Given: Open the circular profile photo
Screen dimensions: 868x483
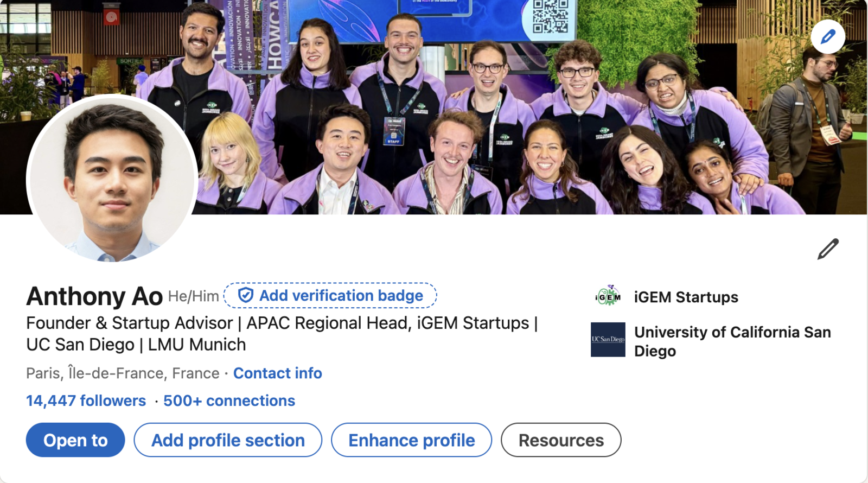Looking at the screenshot, I should click(113, 178).
